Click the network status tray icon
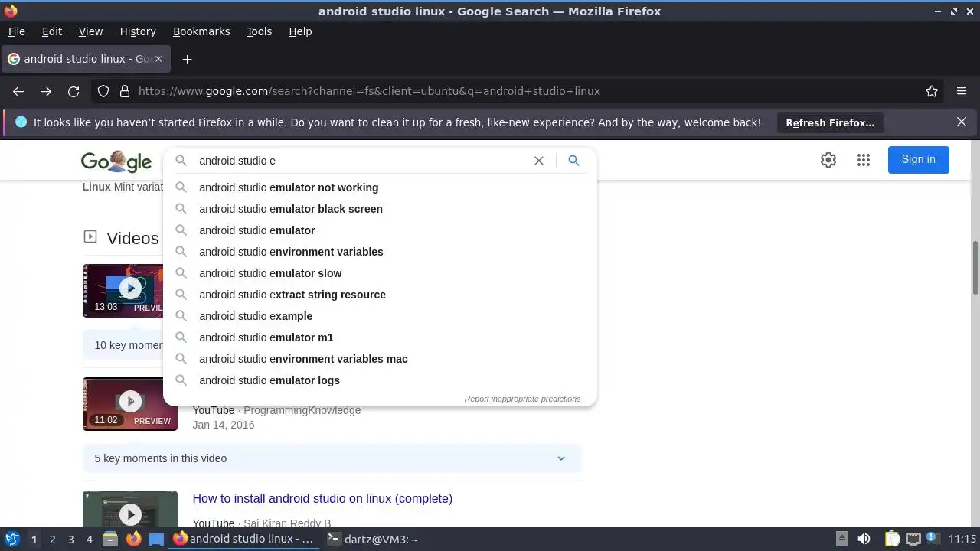The image size is (980, 551). (x=913, y=540)
